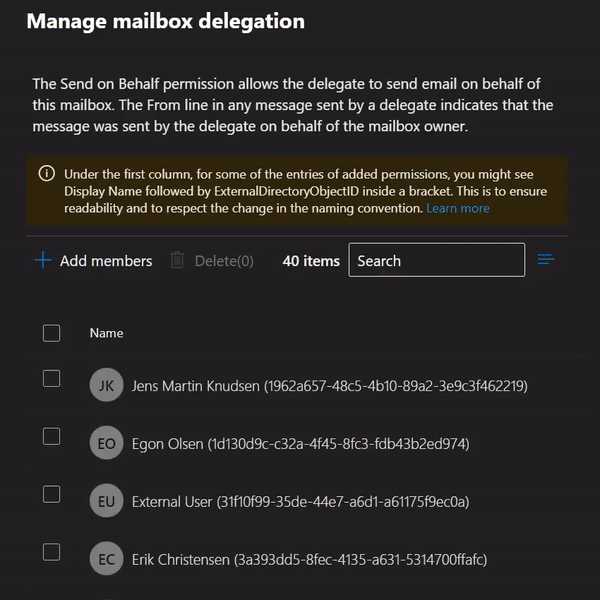The image size is (600, 600).
Task: Click the JK avatar for Jens Martin Knudsen
Action: pos(106,385)
